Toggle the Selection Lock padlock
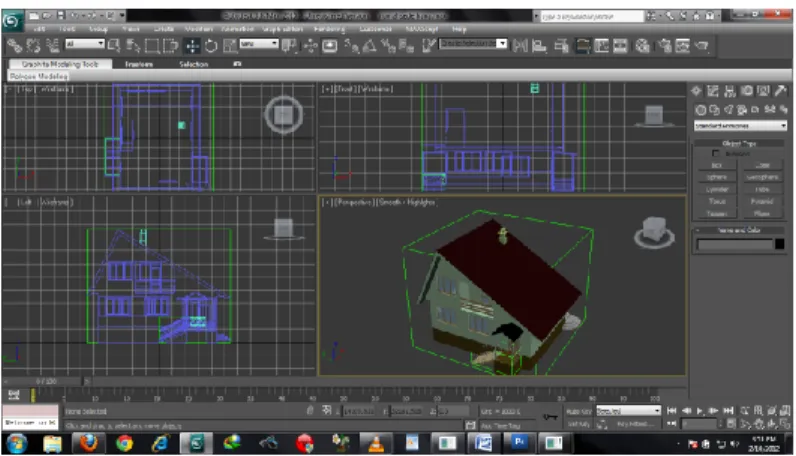This screenshot has width=796, height=456. 310,410
